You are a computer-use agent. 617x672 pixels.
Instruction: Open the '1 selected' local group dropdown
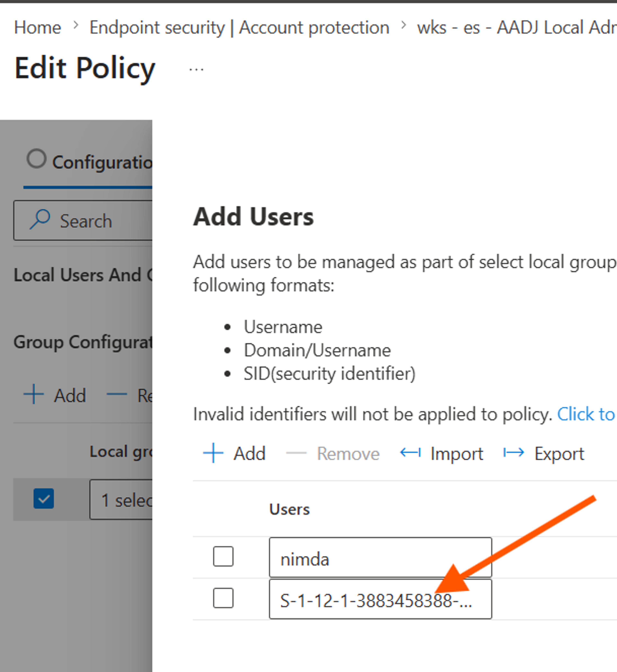tap(121, 500)
